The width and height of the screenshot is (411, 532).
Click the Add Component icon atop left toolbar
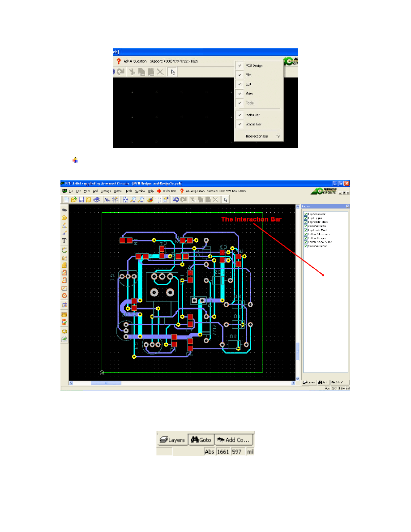pos(64,210)
